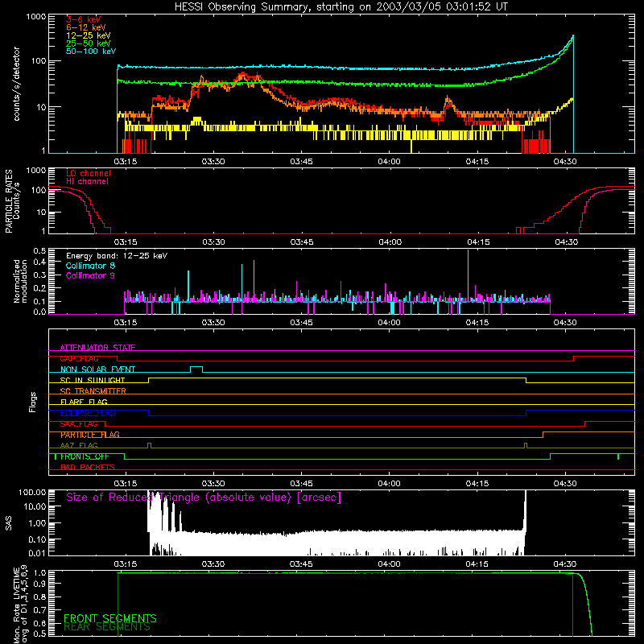This screenshot has width=644, height=644.
Task: Click the Mon. Rate LIVETIME axis label
Action: point(21,605)
